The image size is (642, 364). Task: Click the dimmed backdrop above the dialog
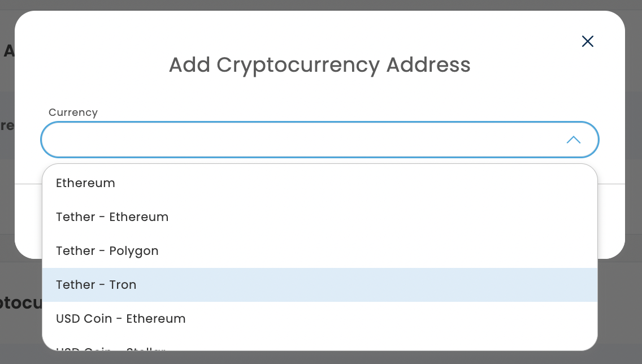pos(321,5)
